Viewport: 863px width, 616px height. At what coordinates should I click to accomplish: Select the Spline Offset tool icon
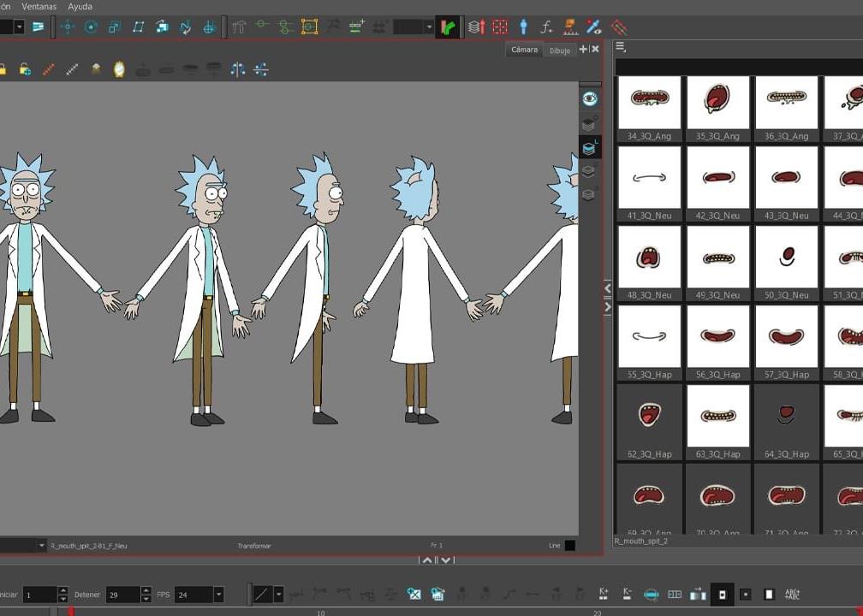(186, 27)
